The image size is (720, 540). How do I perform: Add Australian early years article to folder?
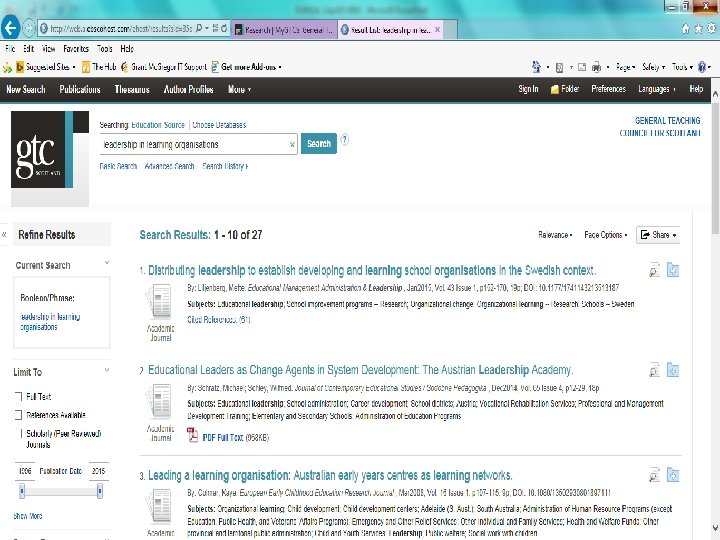[673, 475]
